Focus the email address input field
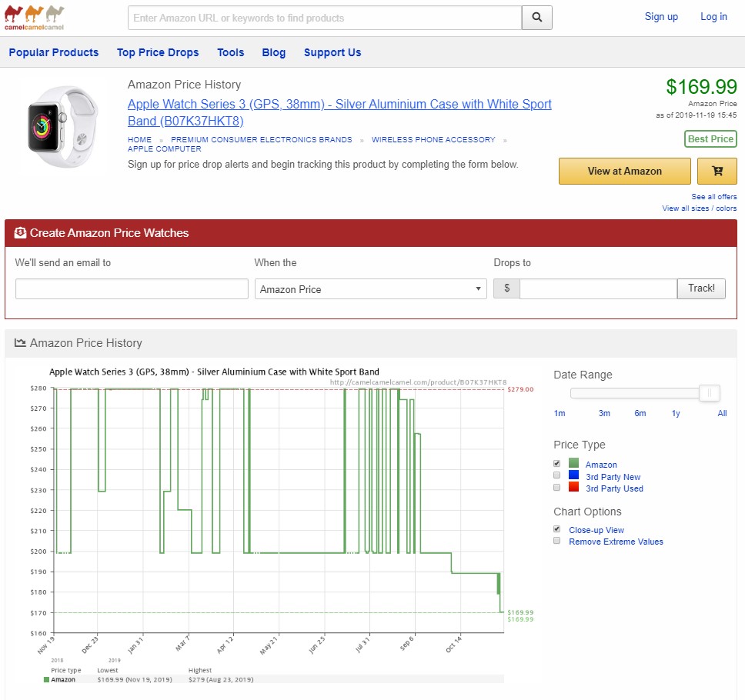The height and width of the screenshot is (700, 745). pyautogui.click(x=132, y=288)
